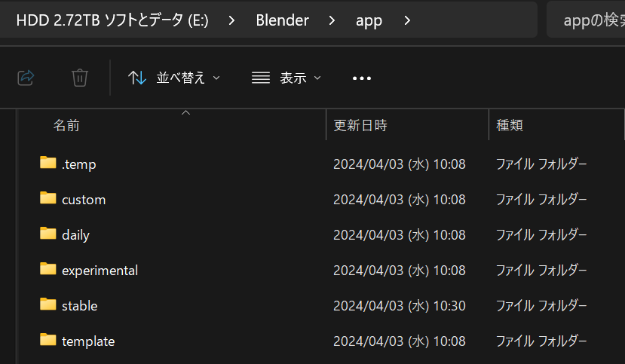625x364 pixels.
Task: Select the custom folder icon
Action: coord(47,198)
